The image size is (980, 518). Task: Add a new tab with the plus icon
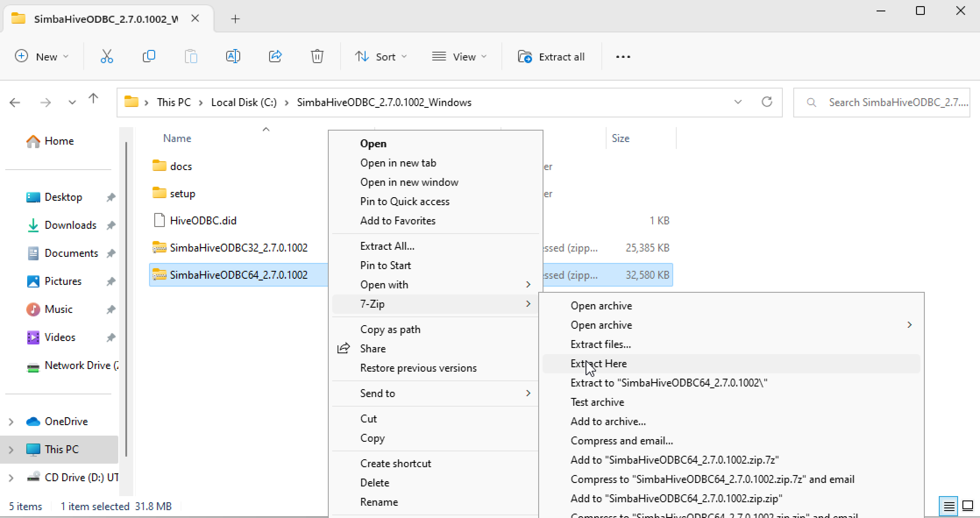coord(235,19)
